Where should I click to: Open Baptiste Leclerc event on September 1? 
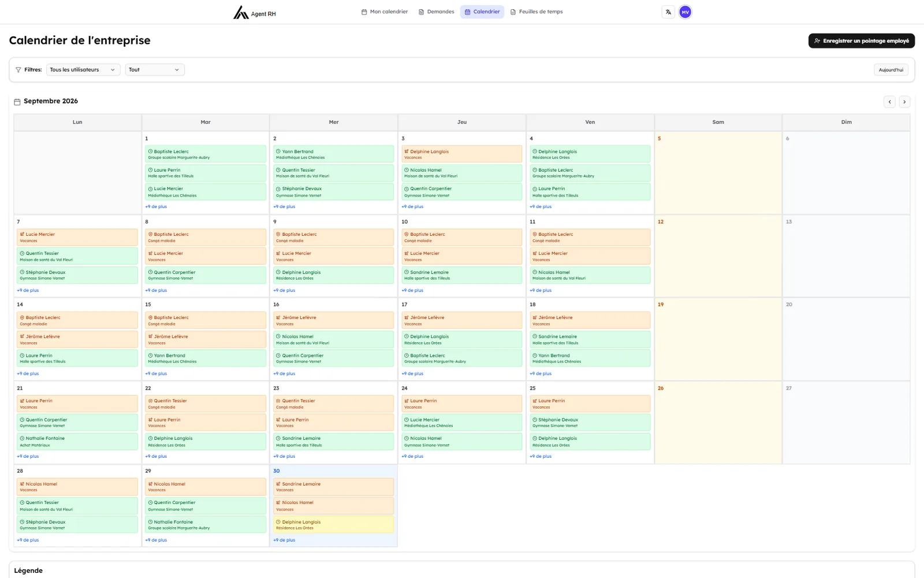point(206,154)
